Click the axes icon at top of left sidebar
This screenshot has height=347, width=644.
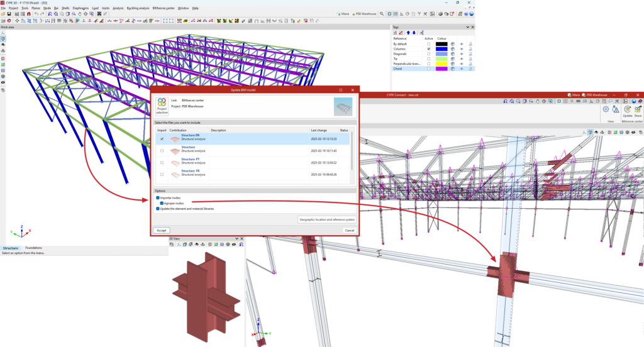[3, 33]
